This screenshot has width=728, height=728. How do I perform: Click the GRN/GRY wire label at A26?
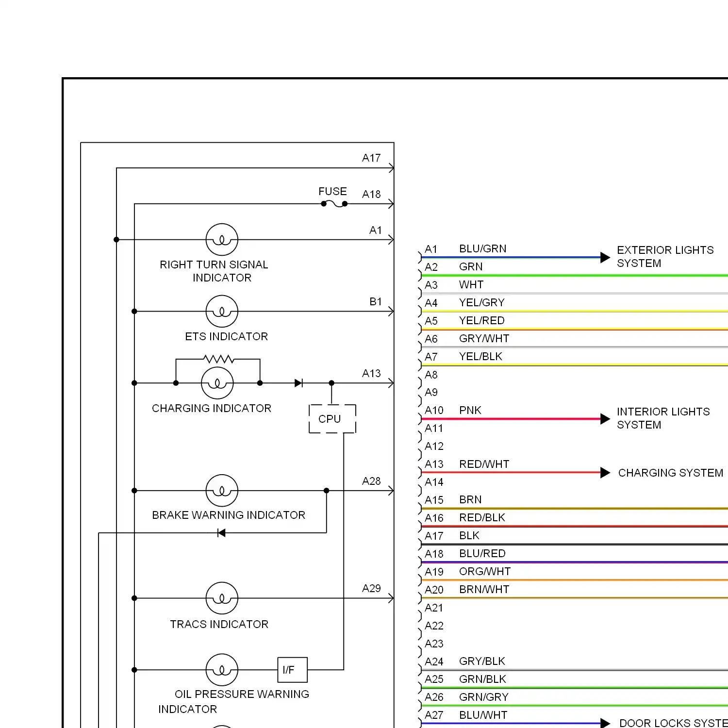(x=484, y=697)
